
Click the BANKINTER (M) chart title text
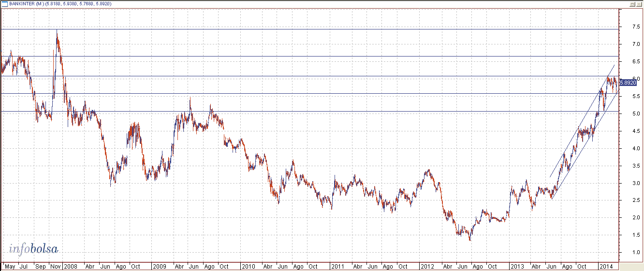pyautogui.click(x=27, y=3)
